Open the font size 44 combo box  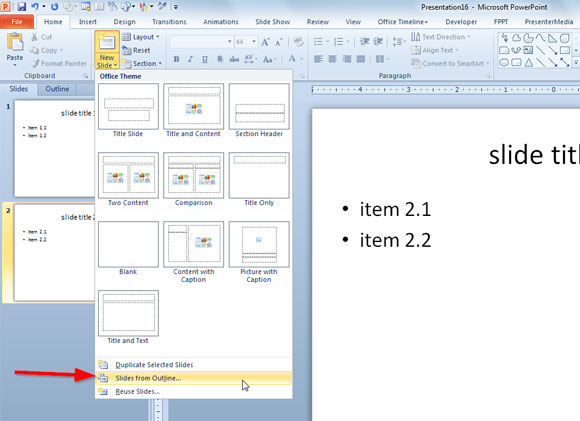pyautogui.click(x=246, y=41)
